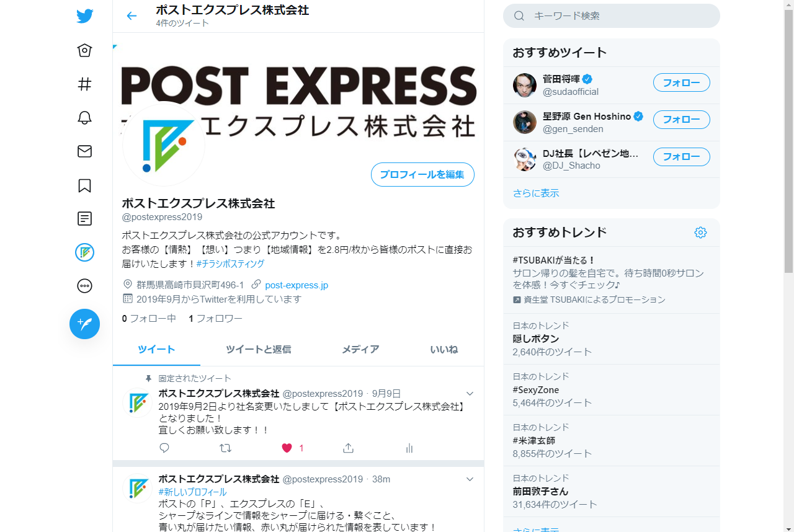
Task: Expand the 38m tweet options chevron
Action: click(x=470, y=479)
